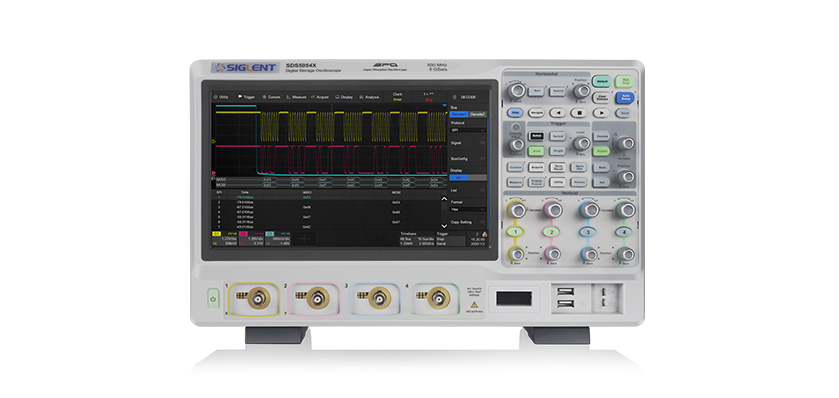The image size is (839, 398).
Task: Push the Clear Sweeps button
Action: [x=600, y=98]
